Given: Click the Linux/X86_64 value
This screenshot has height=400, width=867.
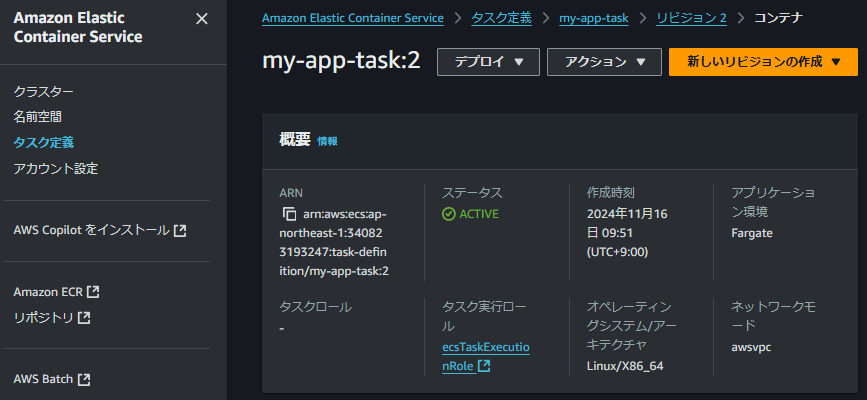Looking at the screenshot, I should click(625, 366).
